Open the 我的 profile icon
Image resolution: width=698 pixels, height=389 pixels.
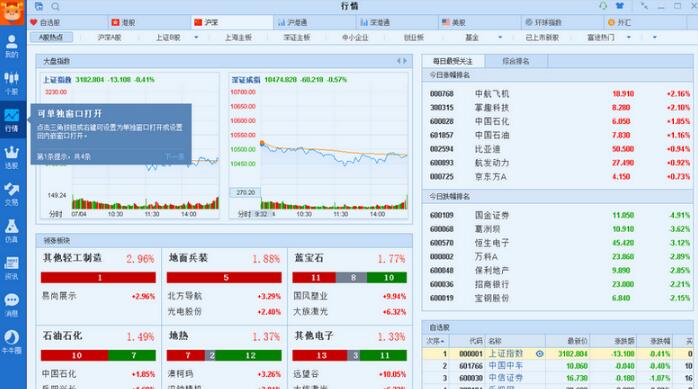(x=12, y=46)
